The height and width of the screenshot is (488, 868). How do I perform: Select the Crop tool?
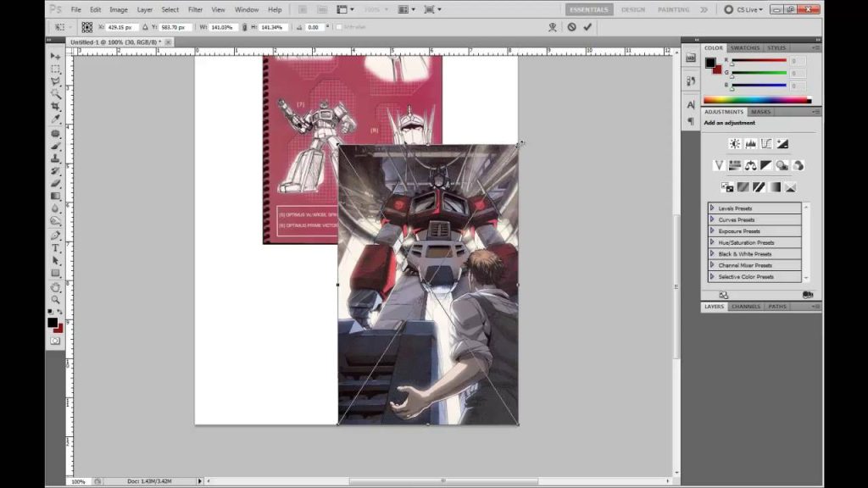pyautogui.click(x=55, y=106)
